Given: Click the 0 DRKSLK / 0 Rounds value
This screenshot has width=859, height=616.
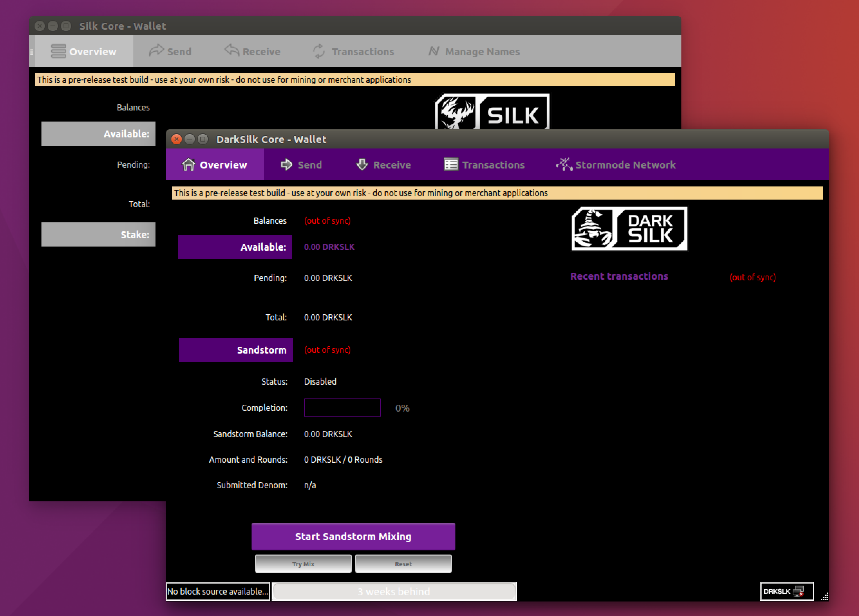Looking at the screenshot, I should [343, 459].
